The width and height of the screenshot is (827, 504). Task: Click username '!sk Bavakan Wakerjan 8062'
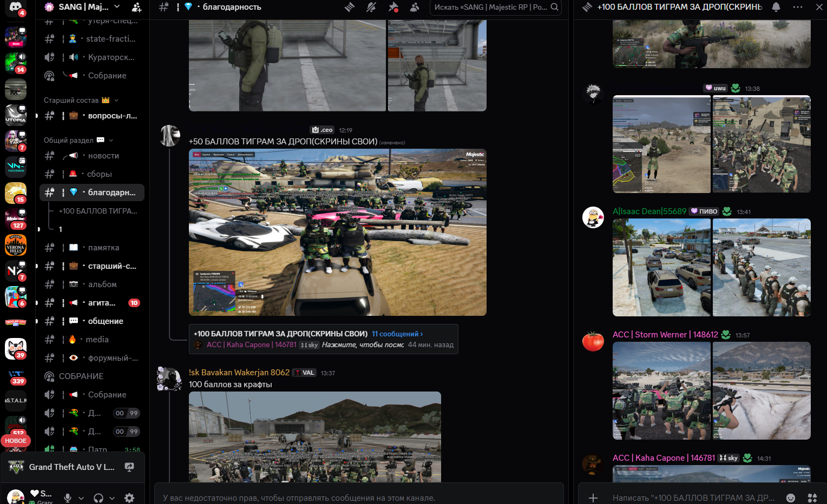click(x=239, y=373)
